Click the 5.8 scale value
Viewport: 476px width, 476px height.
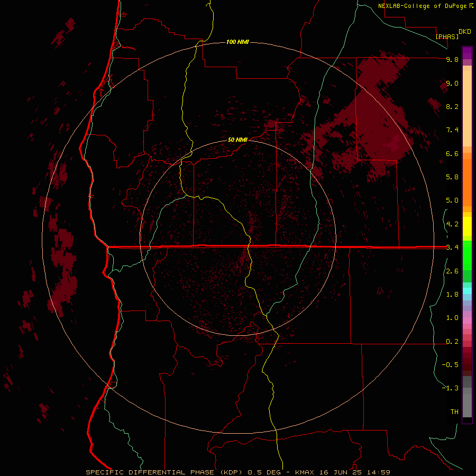(452, 177)
